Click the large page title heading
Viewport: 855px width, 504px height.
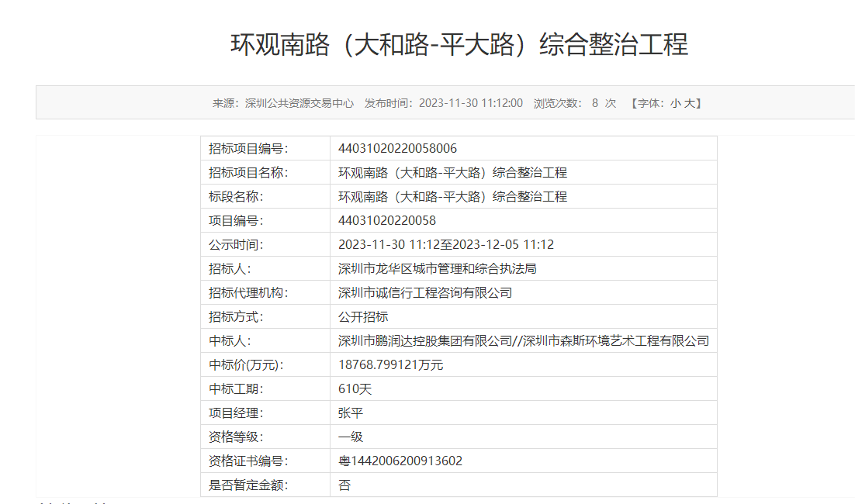point(459,44)
